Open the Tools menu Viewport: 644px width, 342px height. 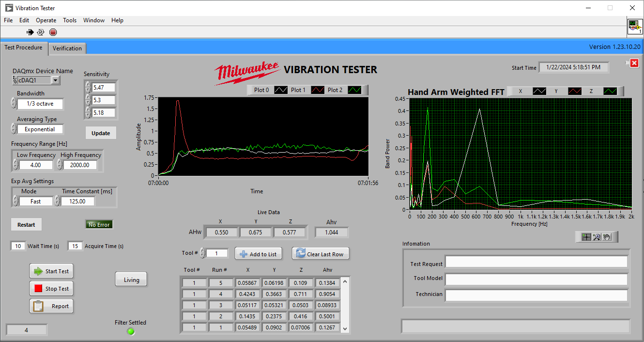70,20
